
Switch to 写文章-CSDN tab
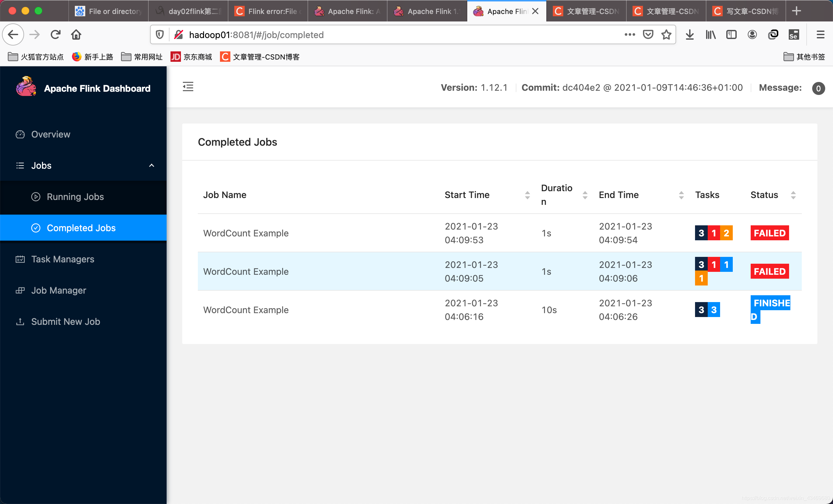point(746,11)
